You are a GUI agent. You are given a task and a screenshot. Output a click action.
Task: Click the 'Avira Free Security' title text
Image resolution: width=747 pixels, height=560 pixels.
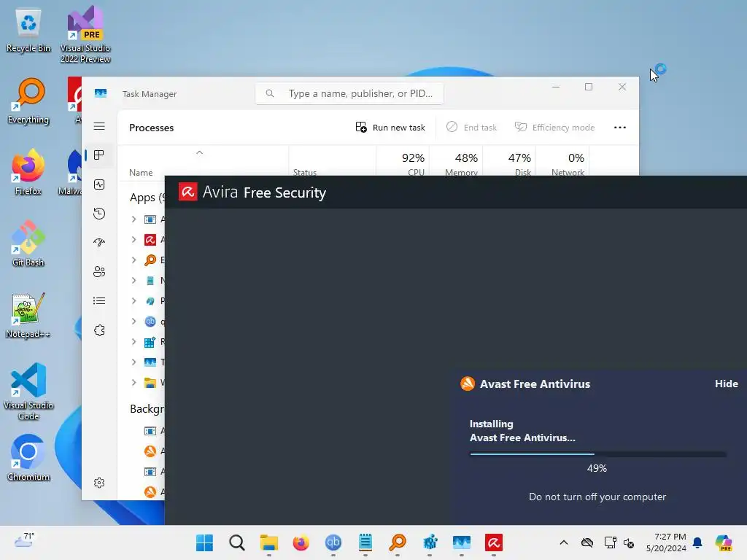[264, 192]
